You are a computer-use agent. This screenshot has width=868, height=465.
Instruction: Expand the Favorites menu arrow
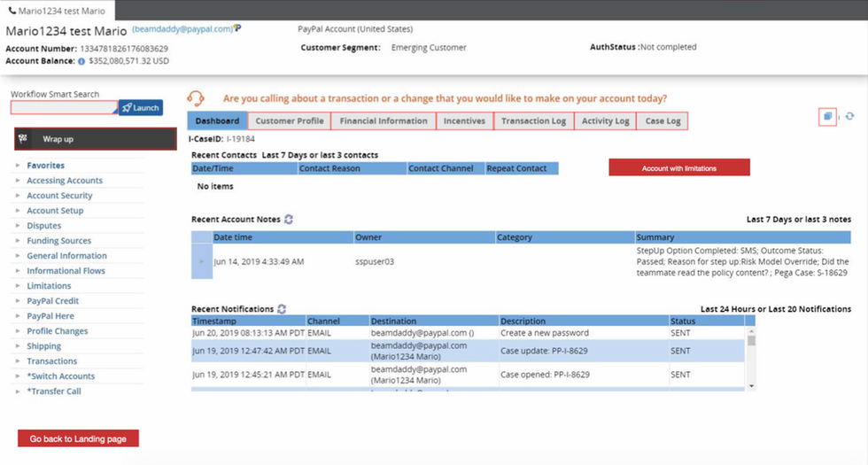tap(18, 166)
